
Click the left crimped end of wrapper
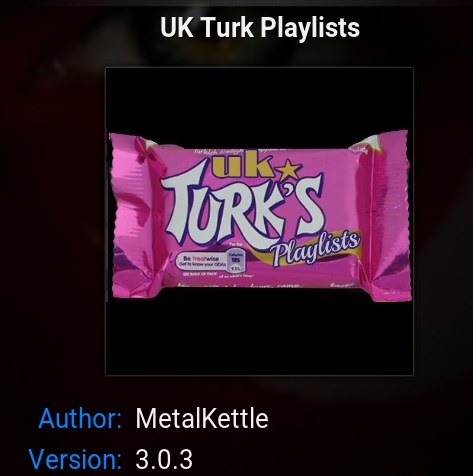(133, 216)
